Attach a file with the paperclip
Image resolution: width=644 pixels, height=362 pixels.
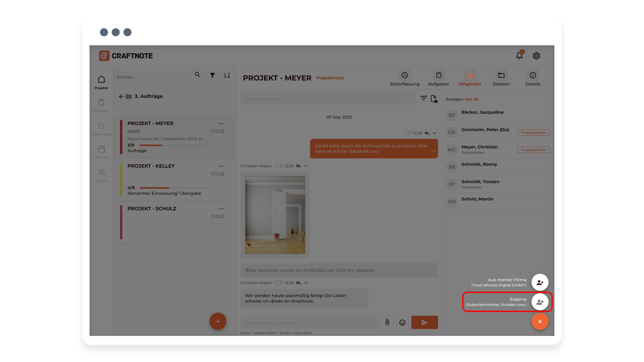click(387, 322)
